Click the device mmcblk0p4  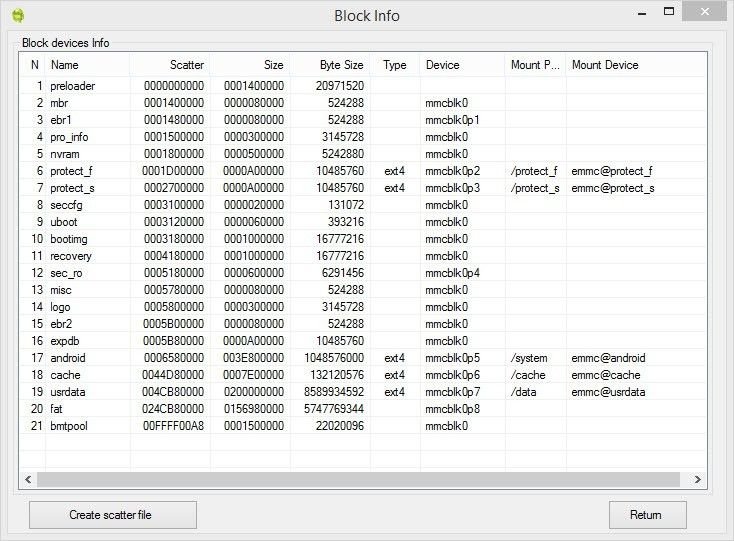453,273
